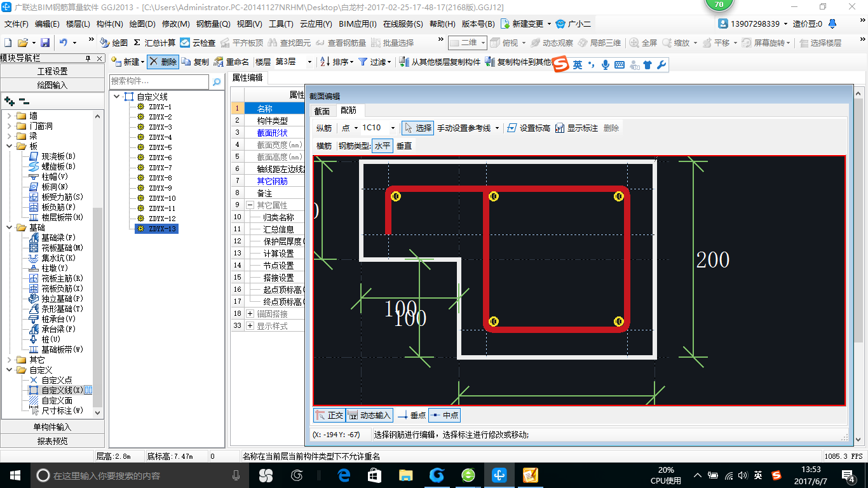
Task: Switch to 横筋 transverse rebar mode
Action: [x=324, y=146]
